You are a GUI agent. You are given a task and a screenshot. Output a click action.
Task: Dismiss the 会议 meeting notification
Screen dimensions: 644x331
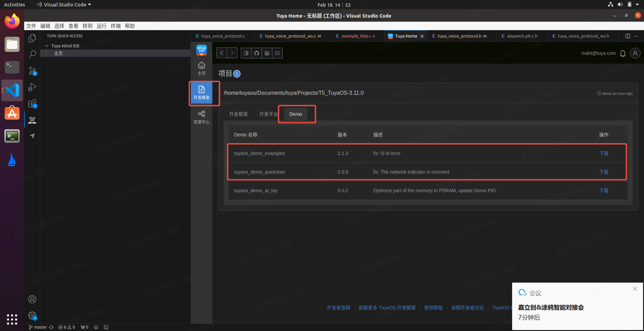[x=635, y=289]
